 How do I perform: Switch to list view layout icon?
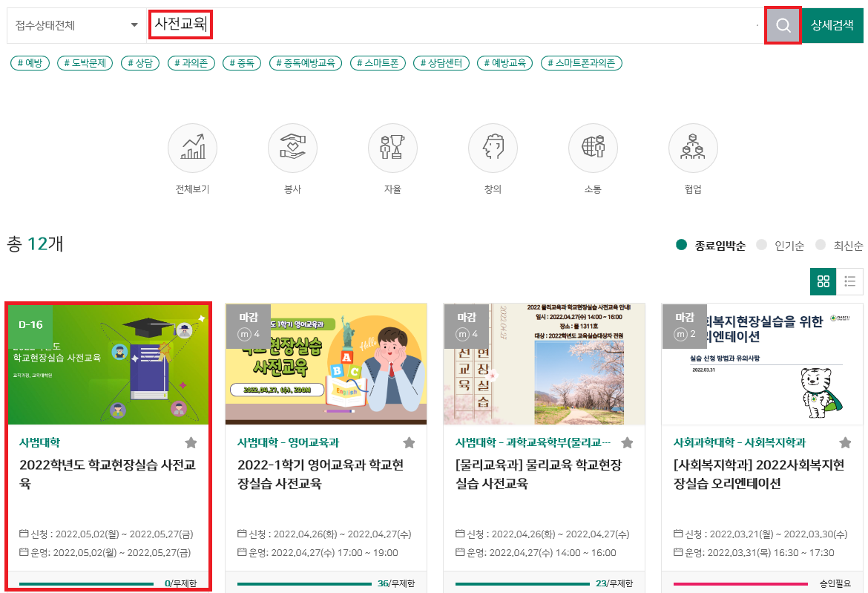point(850,281)
